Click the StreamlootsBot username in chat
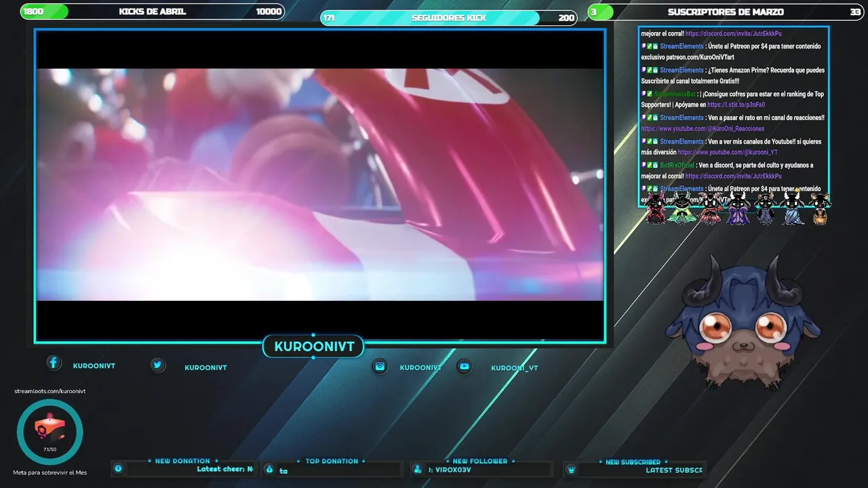This screenshot has width=868, height=488. [675, 94]
